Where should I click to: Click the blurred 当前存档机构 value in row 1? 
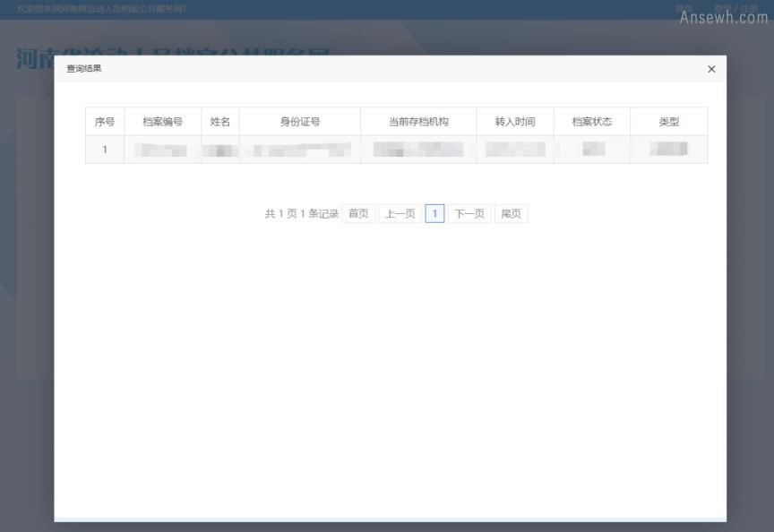[418, 150]
